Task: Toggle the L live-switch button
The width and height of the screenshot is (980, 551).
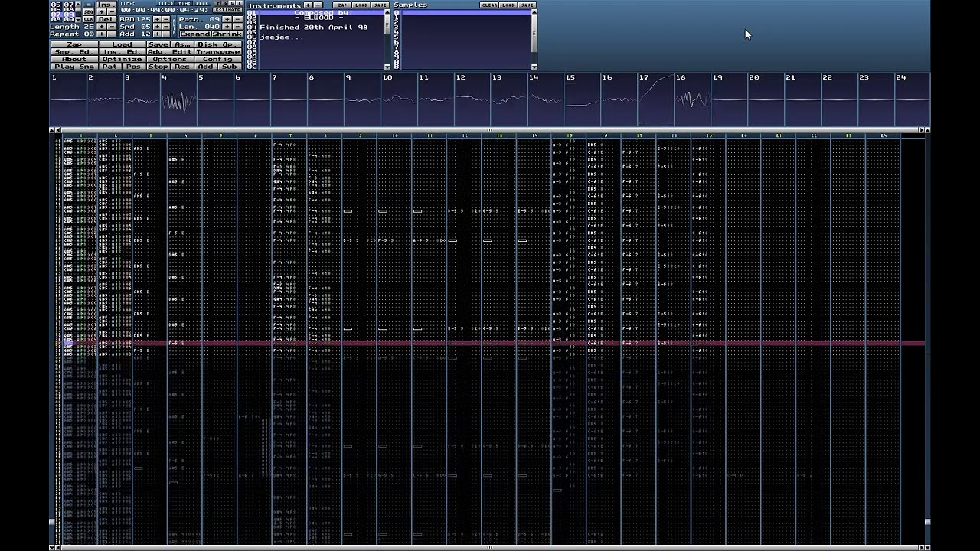Action: pyautogui.click(x=239, y=3)
